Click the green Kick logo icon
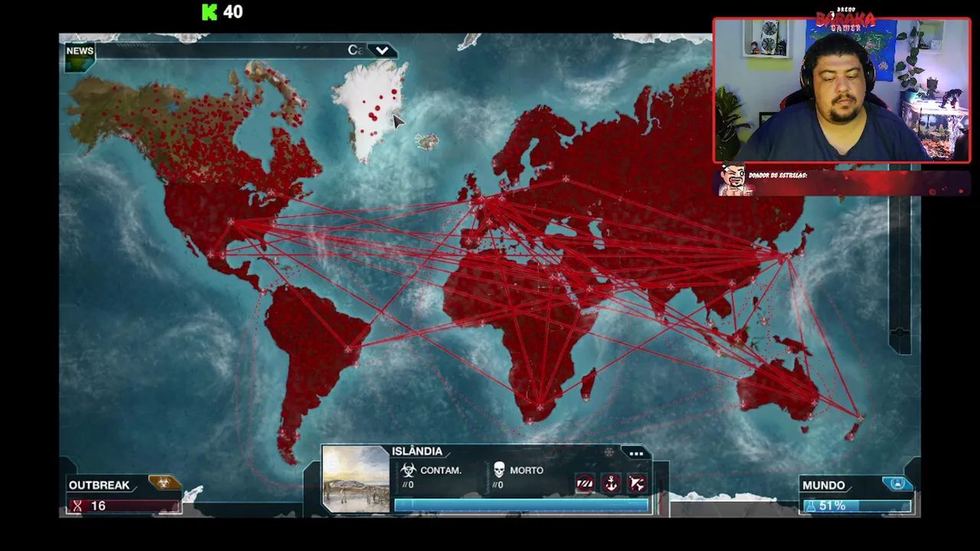The height and width of the screenshot is (551, 980). (x=209, y=12)
